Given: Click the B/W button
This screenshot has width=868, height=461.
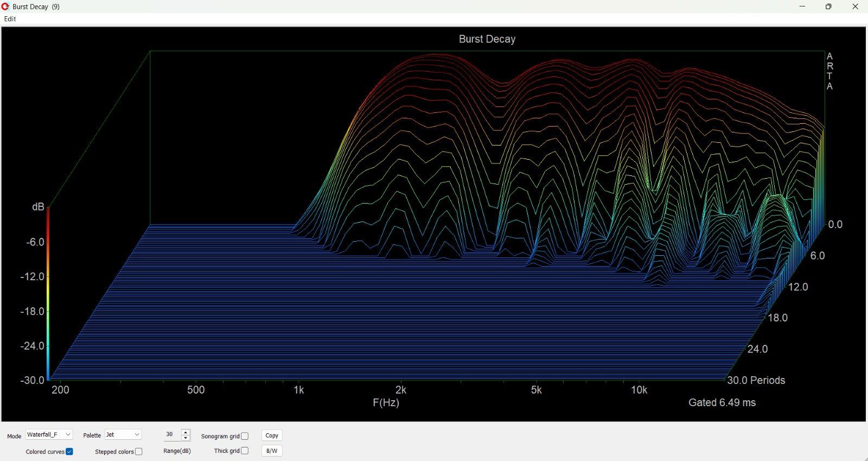Looking at the screenshot, I should click(x=272, y=451).
